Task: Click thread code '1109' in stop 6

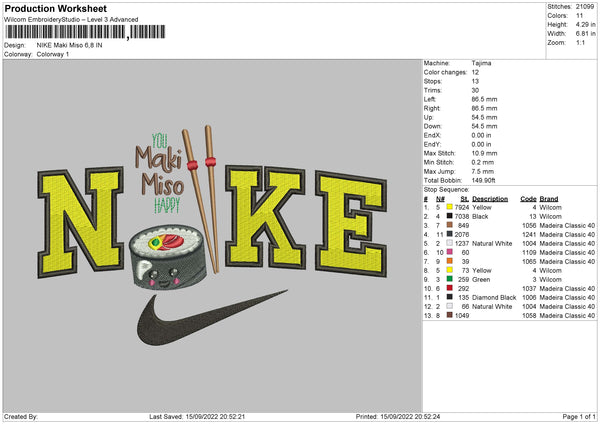Action: 529,252
